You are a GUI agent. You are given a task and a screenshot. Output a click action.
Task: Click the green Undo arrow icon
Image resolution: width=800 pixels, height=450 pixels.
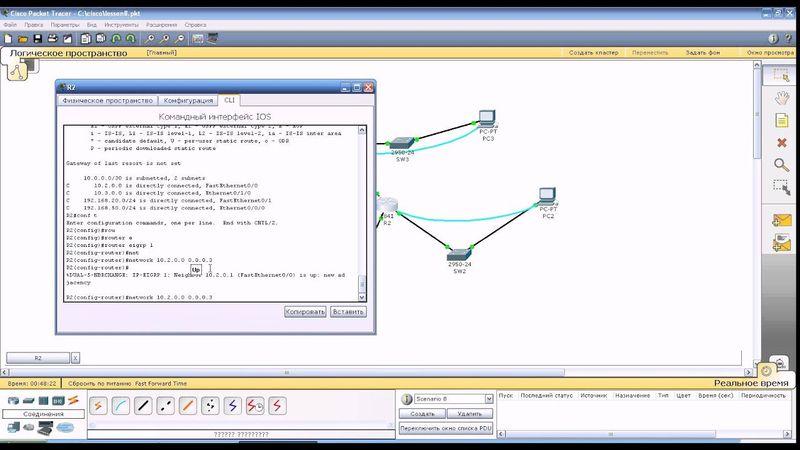[x=116, y=38]
